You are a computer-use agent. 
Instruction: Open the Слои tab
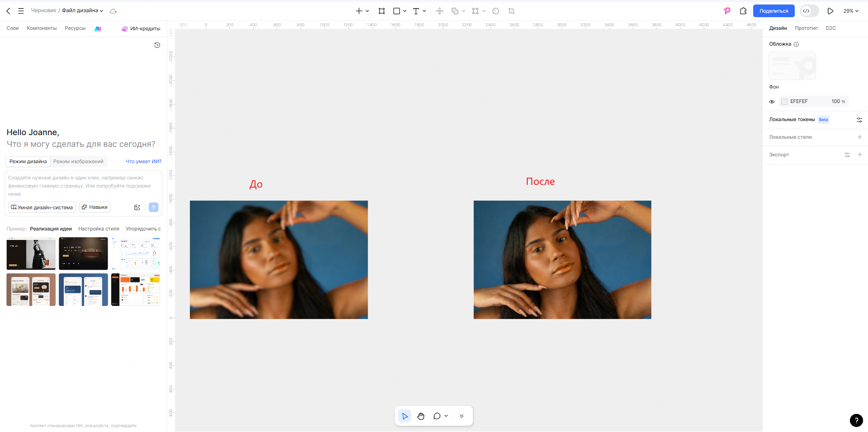pyautogui.click(x=13, y=28)
